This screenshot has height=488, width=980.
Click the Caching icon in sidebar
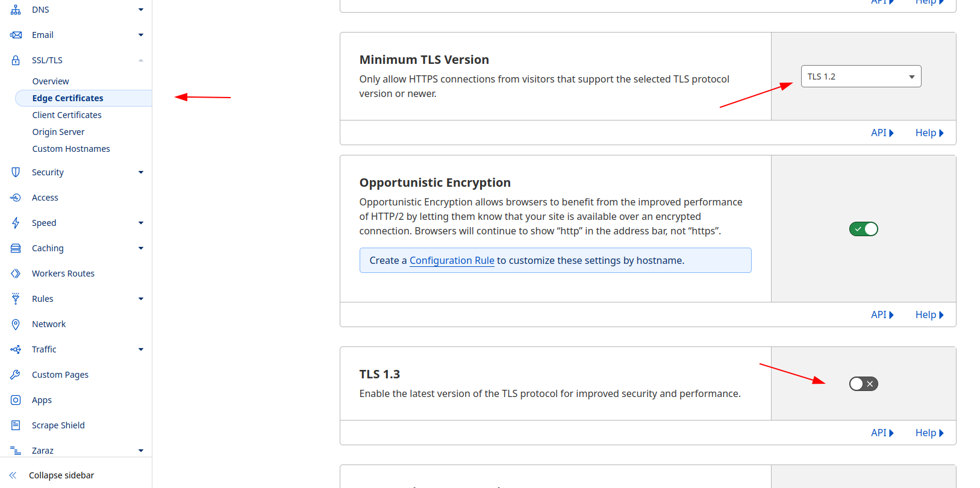[x=16, y=248]
